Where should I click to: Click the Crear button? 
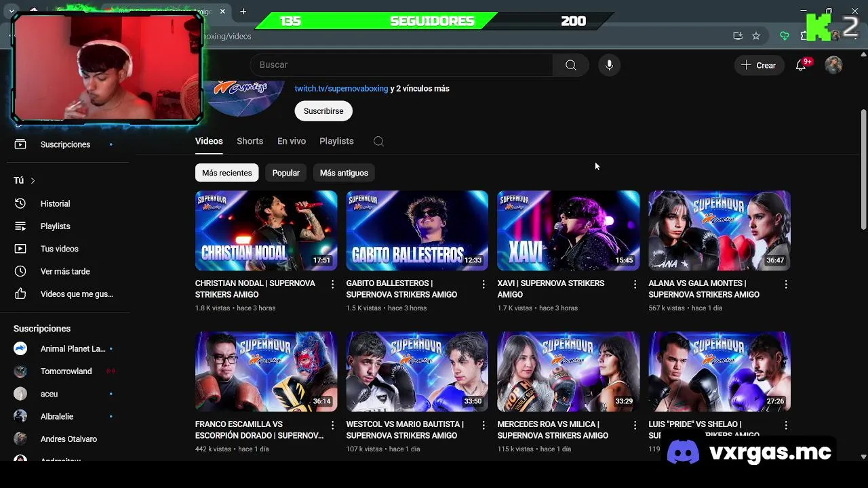point(759,65)
